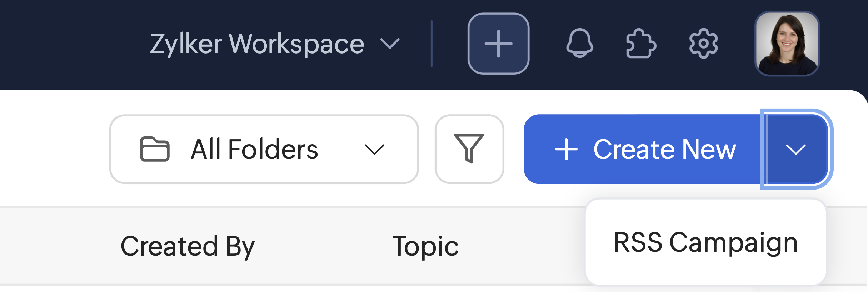Click the Create New button text
This screenshot has width=868, height=292.
pos(665,149)
